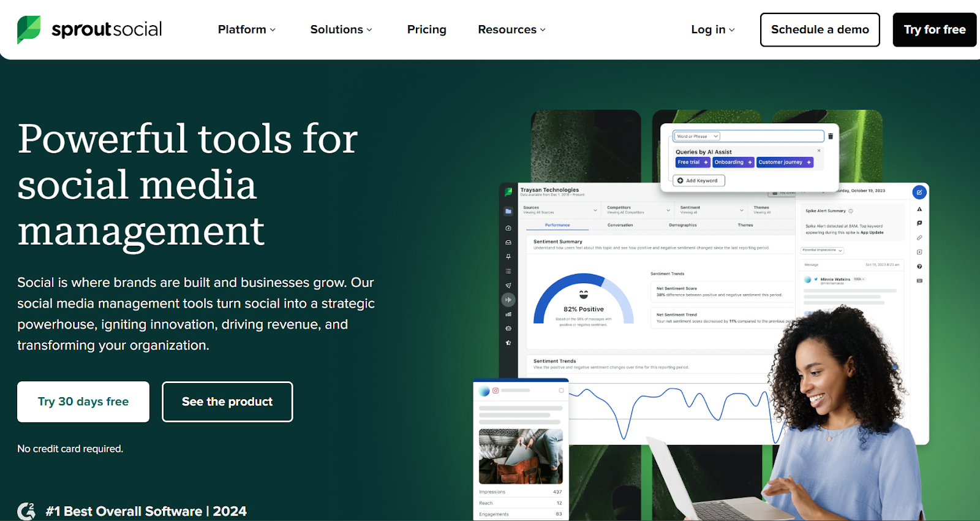Add the Free trial query chip

pos(693,162)
